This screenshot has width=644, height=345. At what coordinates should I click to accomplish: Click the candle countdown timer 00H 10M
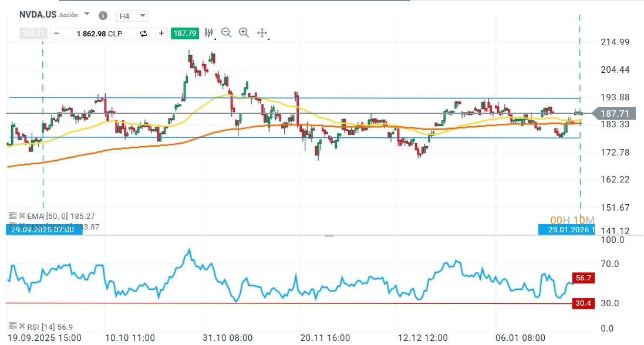tap(572, 221)
